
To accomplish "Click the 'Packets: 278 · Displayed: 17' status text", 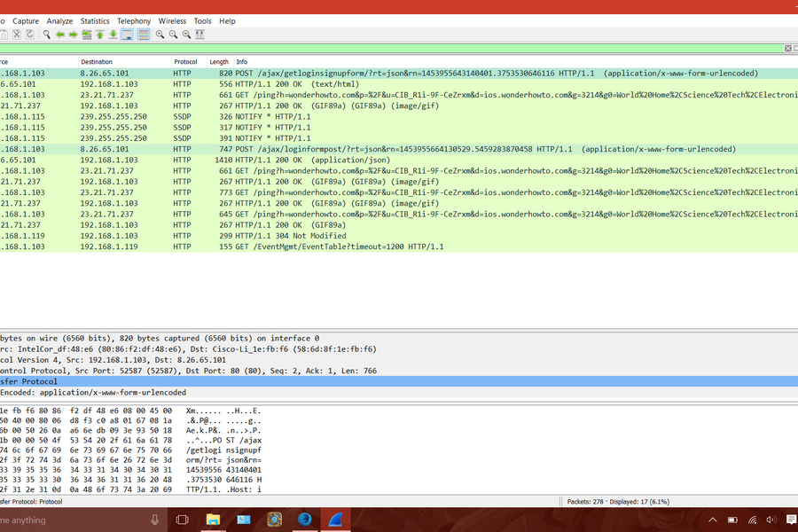I will (618, 502).
